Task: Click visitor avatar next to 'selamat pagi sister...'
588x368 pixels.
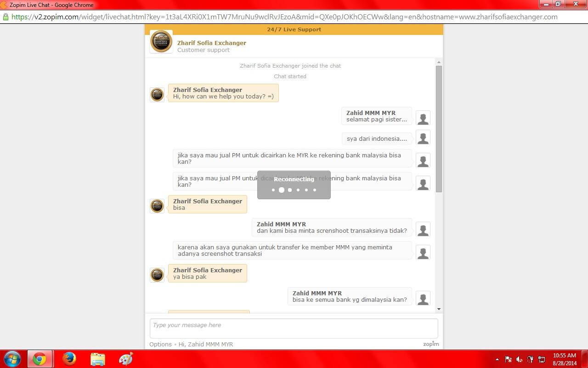Action: click(x=423, y=118)
